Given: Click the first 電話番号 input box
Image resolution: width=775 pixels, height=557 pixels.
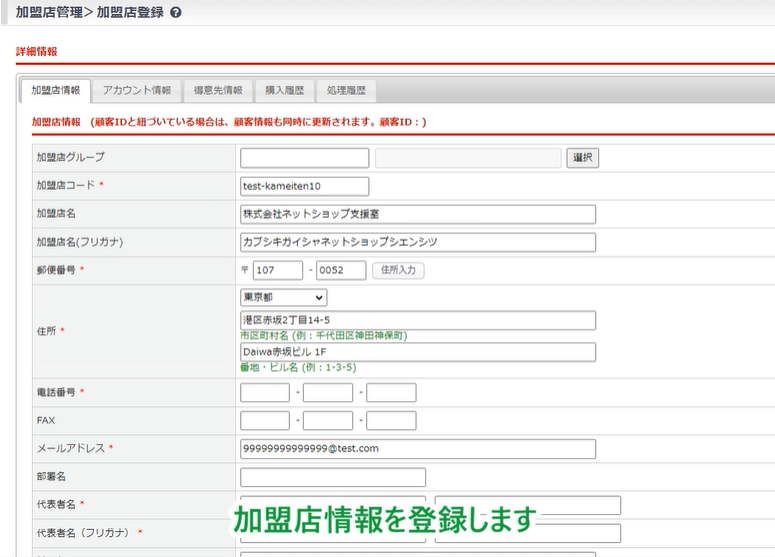Looking at the screenshot, I should pyautogui.click(x=265, y=393).
